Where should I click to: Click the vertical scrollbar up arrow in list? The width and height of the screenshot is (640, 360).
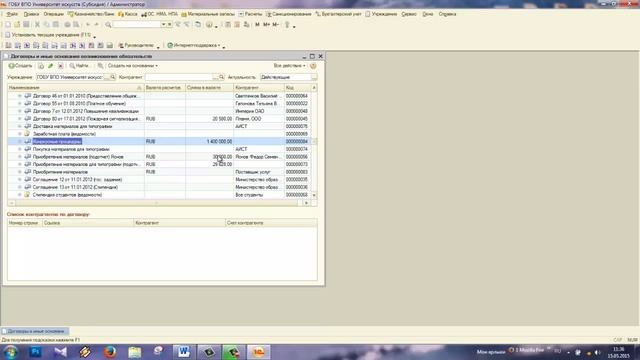coord(314,88)
